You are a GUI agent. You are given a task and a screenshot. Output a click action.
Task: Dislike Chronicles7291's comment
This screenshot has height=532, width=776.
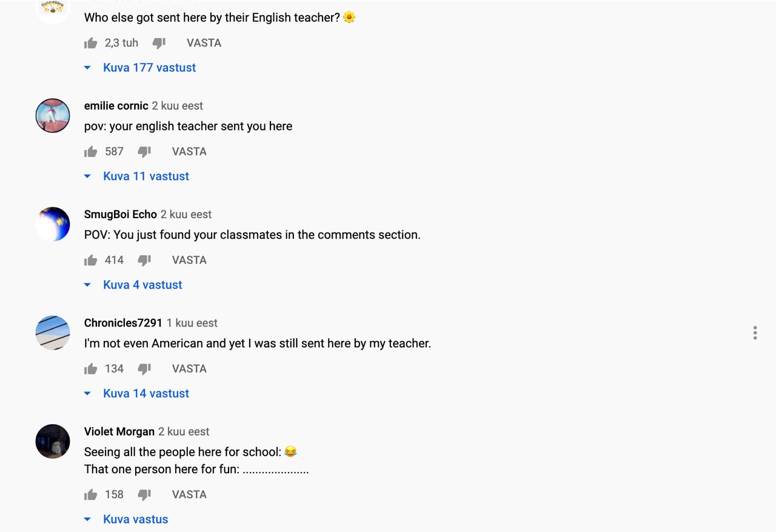coord(144,368)
